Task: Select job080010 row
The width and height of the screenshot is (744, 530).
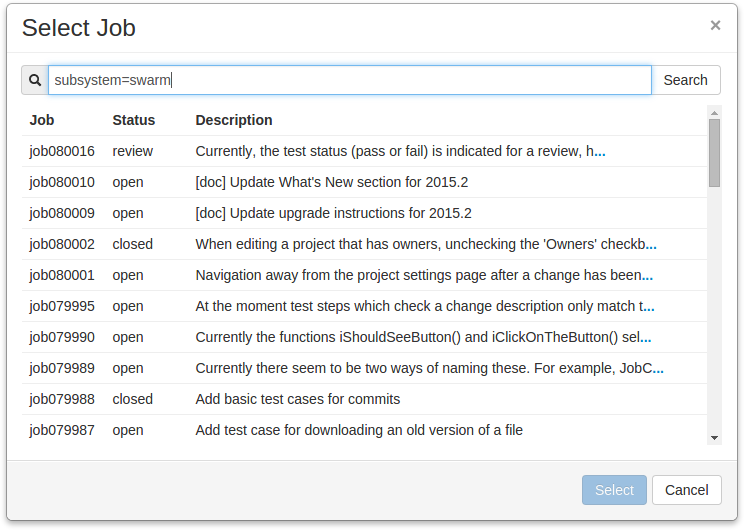Action: tap(364, 182)
